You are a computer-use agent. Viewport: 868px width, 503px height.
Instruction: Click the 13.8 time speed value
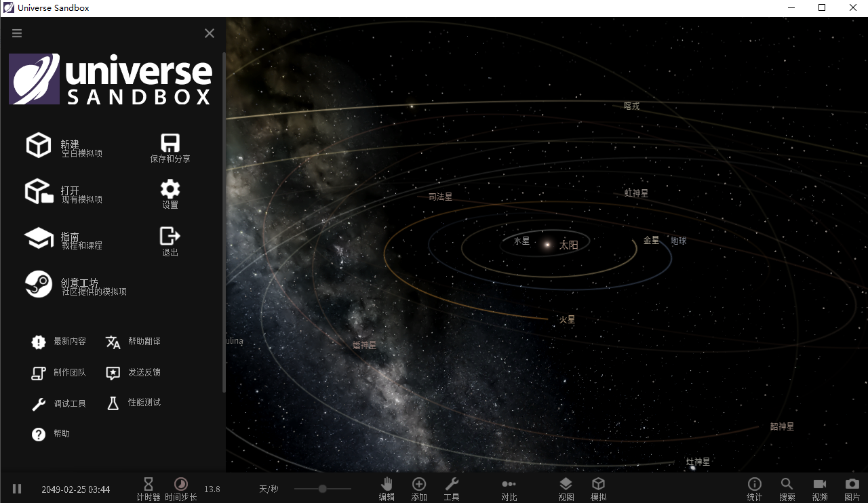pos(212,489)
